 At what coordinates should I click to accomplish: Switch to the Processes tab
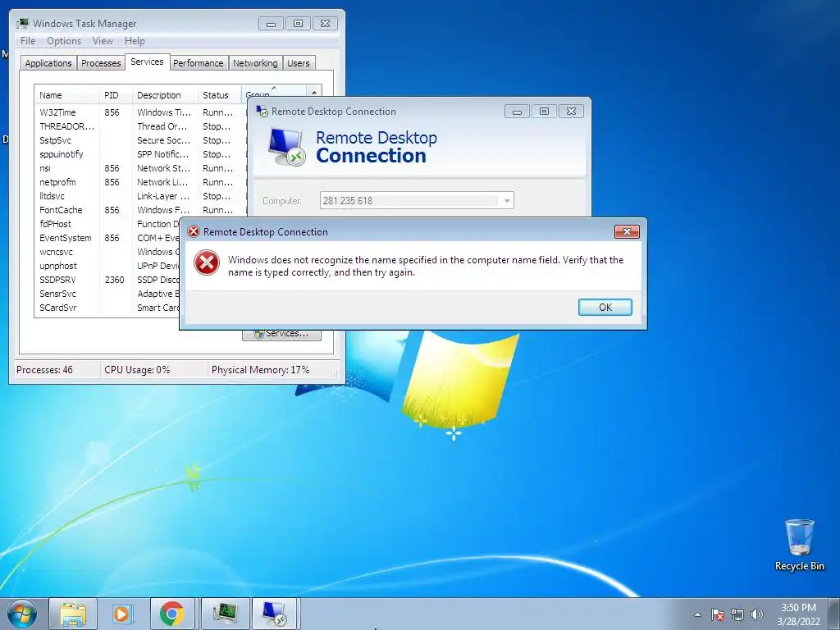[x=101, y=63]
